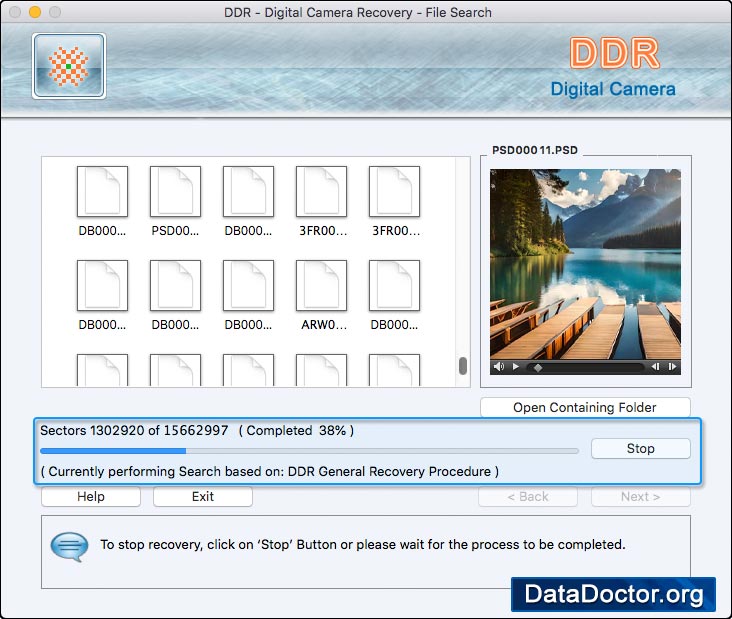
Task: Click Exit to quit the recovery
Action: pyautogui.click(x=203, y=496)
